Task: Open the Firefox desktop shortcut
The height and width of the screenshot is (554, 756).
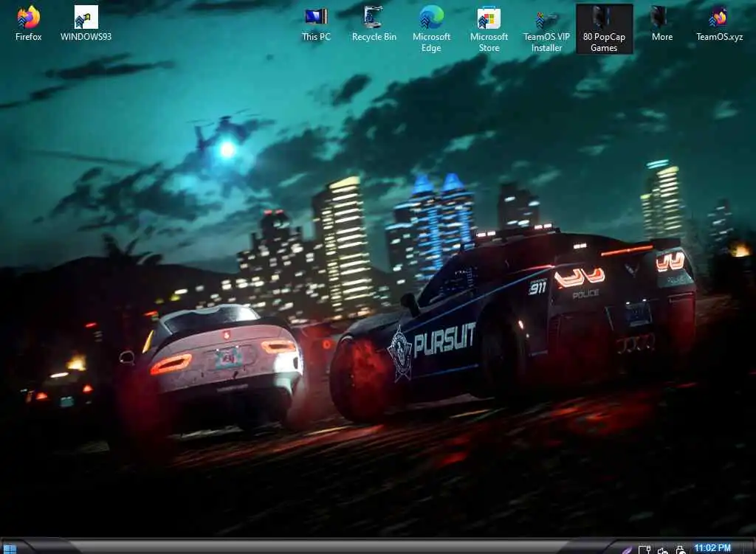Action: 29,24
